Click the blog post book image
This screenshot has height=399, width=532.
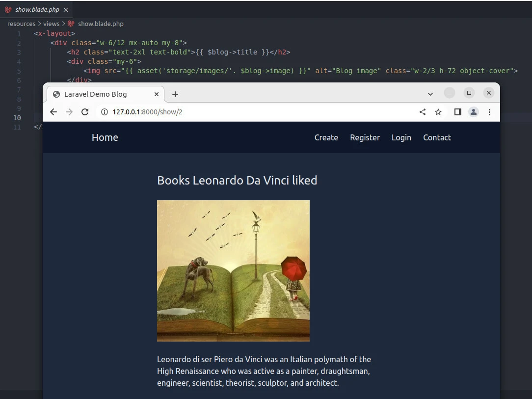tap(233, 270)
